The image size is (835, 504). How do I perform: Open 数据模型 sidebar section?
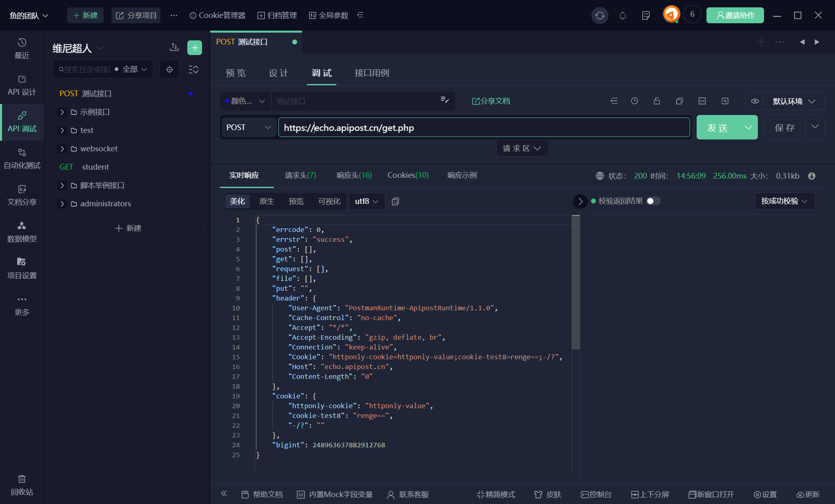point(22,232)
